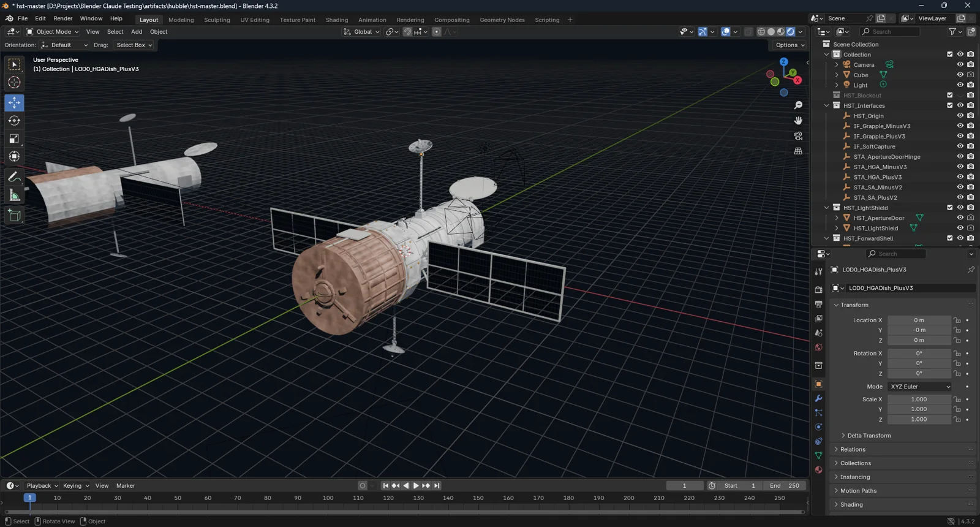Switch to the Modeling workspace tab
The width and height of the screenshot is (980, 527).
(181, 20)
